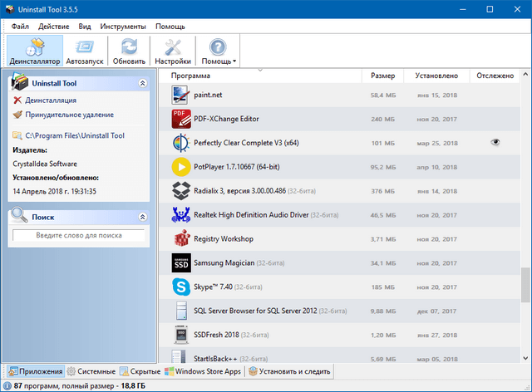532x392 pixels.
Task: Click the program list vertical scrollbar thumb
Action: coord(525,285)
